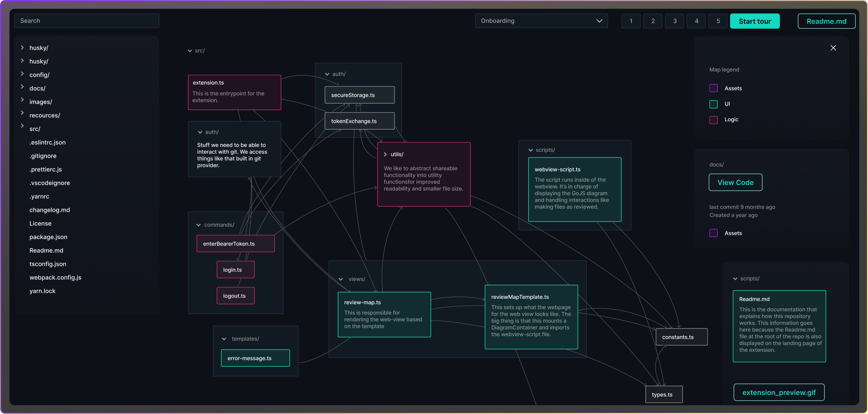The height and width of the screenshot is (414, 868).
Task: Select the extension.ts node
Action: point(234,92)
